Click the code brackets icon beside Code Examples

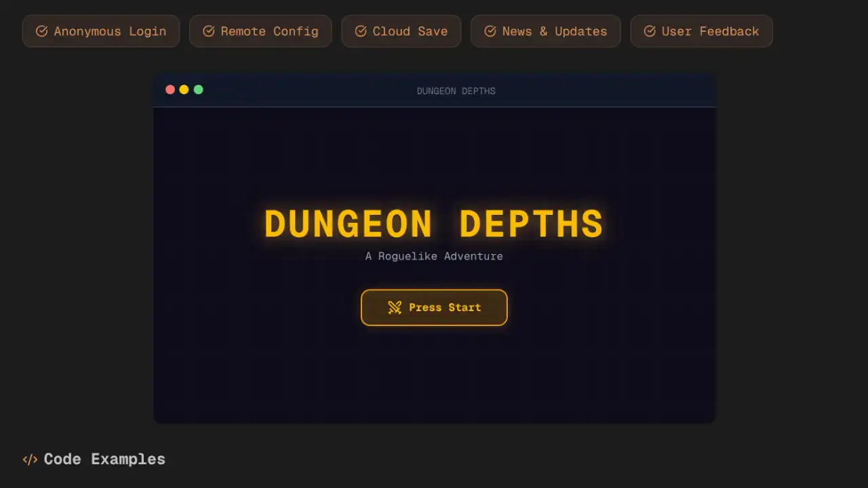pos(30,459)
